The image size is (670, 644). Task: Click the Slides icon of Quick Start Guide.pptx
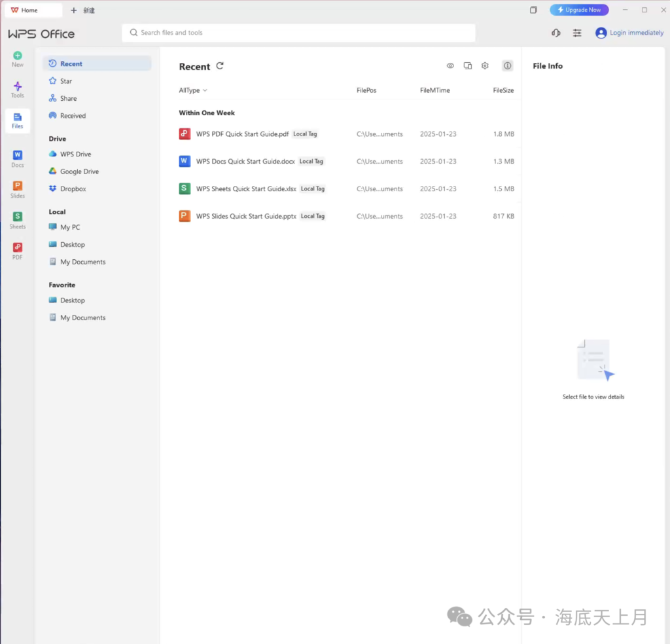(185, 216)
